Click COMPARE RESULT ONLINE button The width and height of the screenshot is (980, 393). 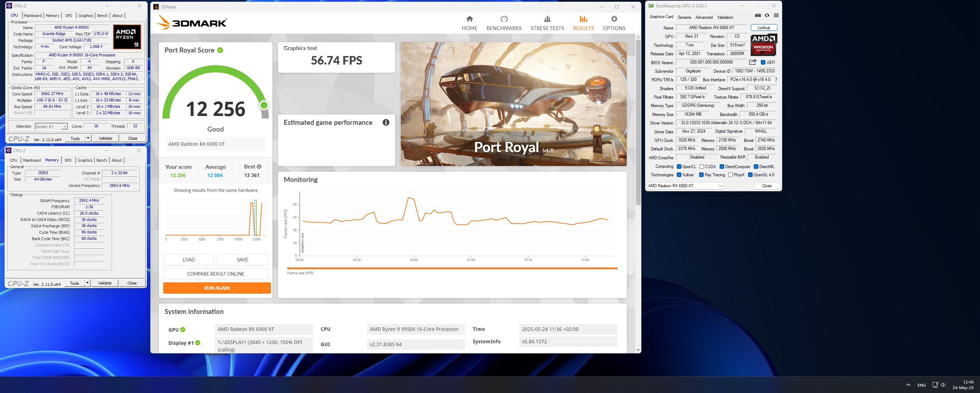pos(216,274)
